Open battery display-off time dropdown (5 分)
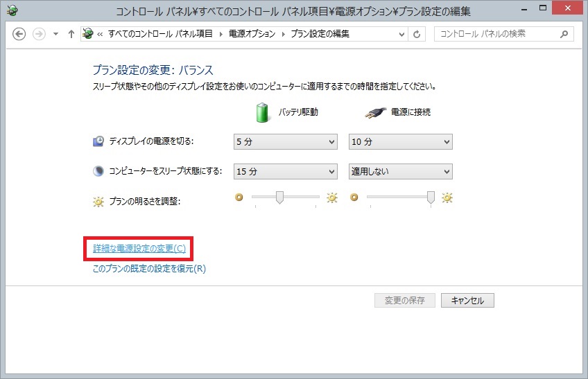Screen dimensions: 588x379 pos(286,142)
